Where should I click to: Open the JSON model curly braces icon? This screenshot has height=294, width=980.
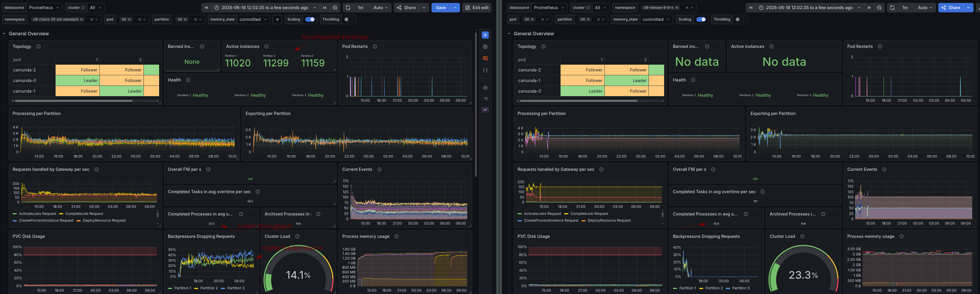click(485, 70)
